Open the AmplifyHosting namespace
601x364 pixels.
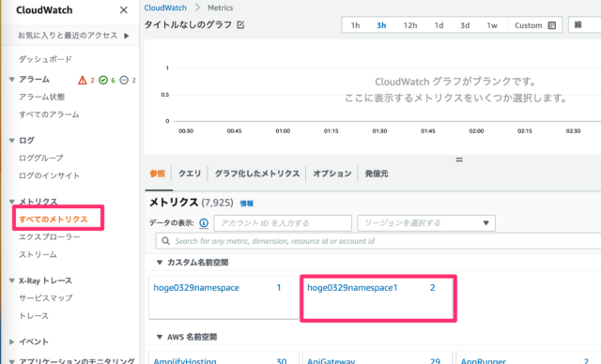[x=185, y=361]
